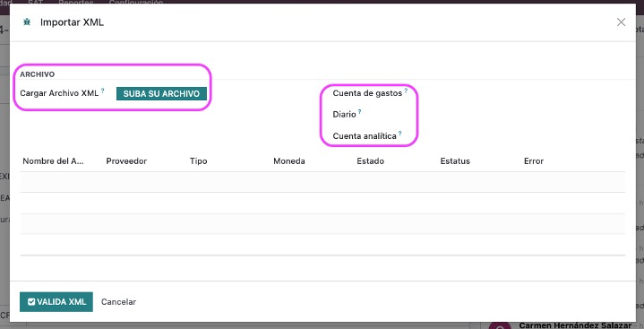
Task: Sort by Tipo column header
Action: tap(198, 161)
